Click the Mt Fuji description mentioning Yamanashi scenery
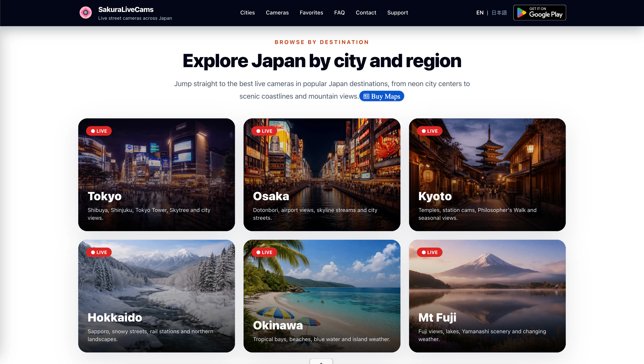 (x=482, y=335)
